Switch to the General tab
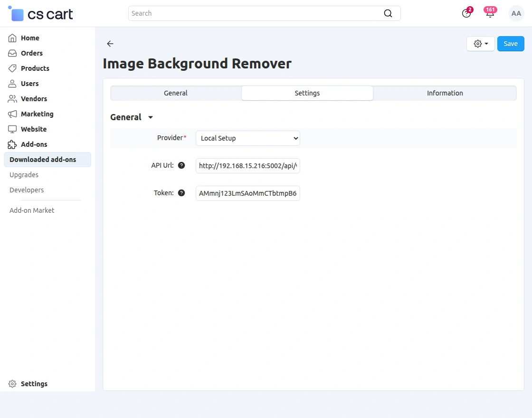 (176, 93)
